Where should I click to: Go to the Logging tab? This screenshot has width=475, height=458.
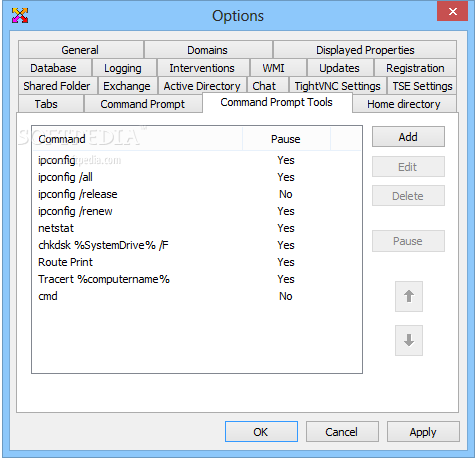(x=124, y=68)
